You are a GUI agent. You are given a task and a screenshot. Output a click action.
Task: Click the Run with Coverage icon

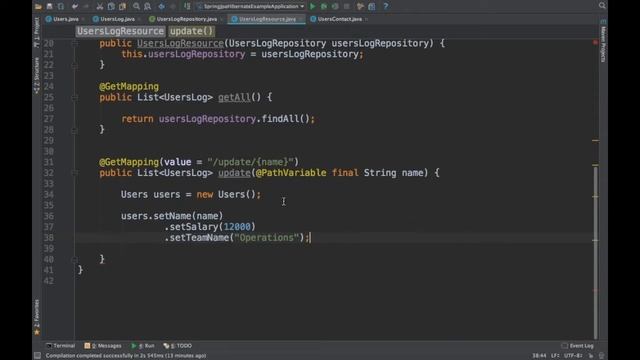335,6
